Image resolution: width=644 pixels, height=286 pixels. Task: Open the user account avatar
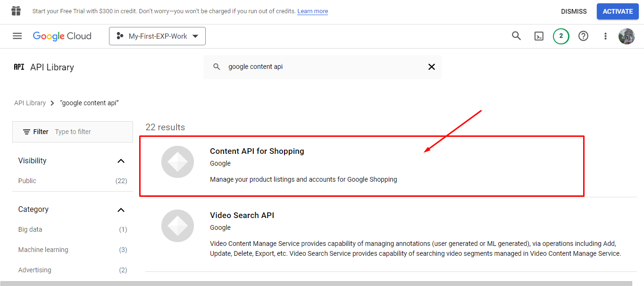627,36
